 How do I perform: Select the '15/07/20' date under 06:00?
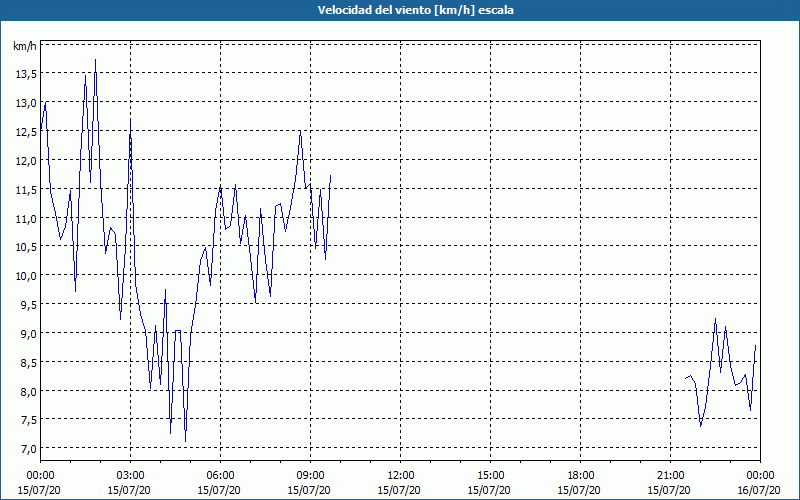(x=219, y=490)
